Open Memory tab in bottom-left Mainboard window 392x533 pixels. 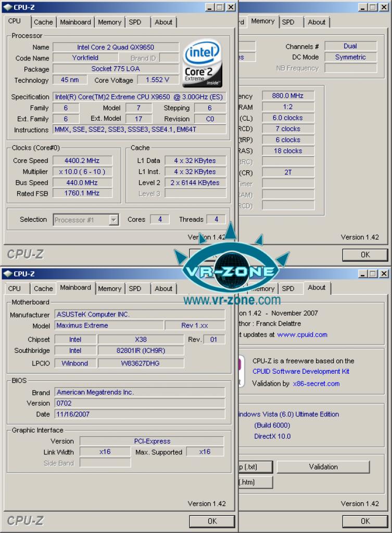(x=109, y=288)
